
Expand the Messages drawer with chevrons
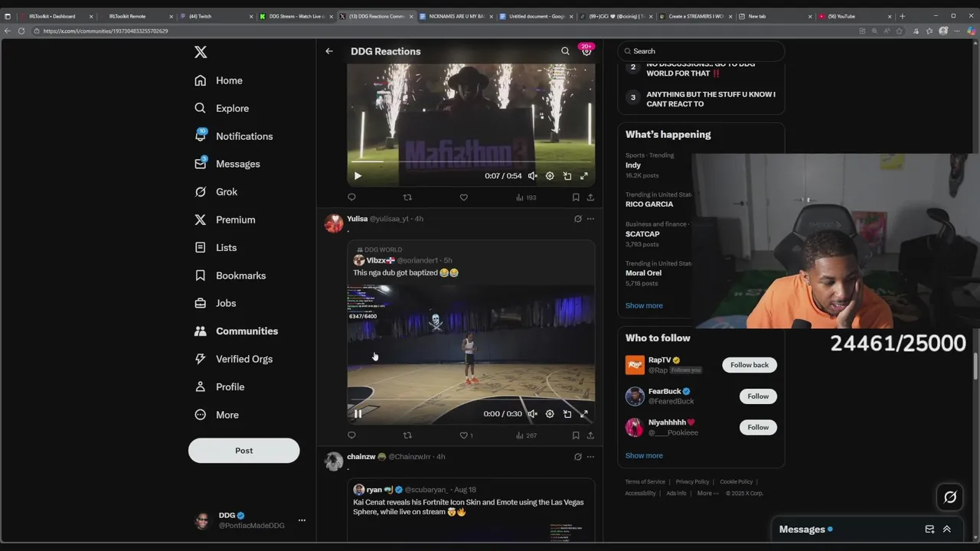pos(947,529)
